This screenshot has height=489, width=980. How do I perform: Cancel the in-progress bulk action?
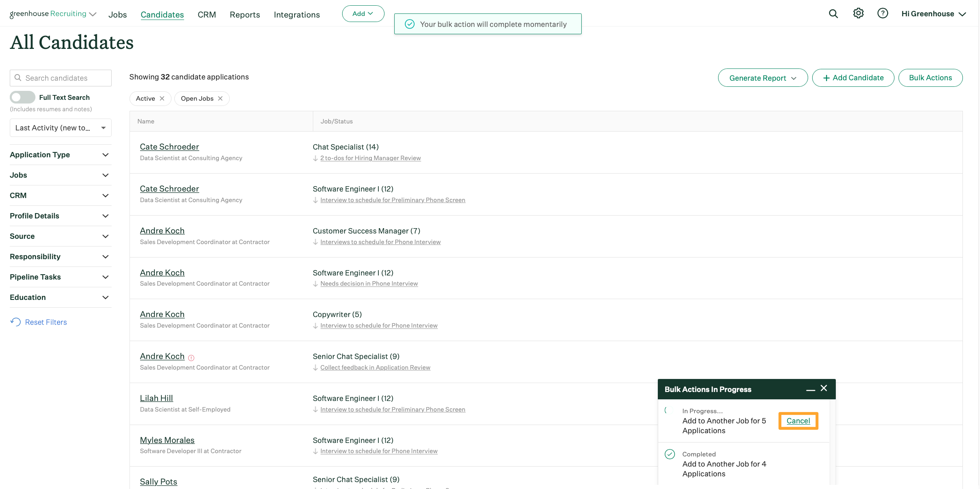pos(798,421)
